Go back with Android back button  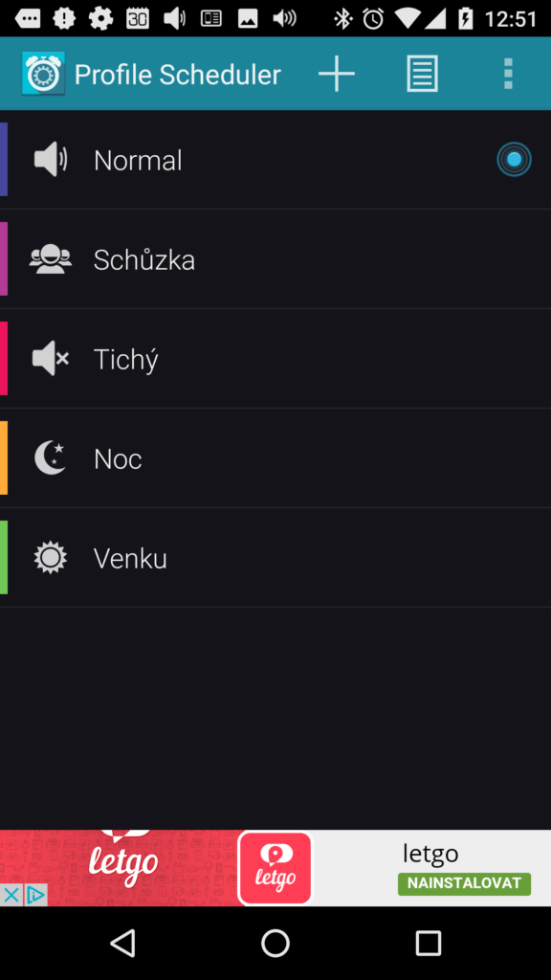(x=122, y=943)
